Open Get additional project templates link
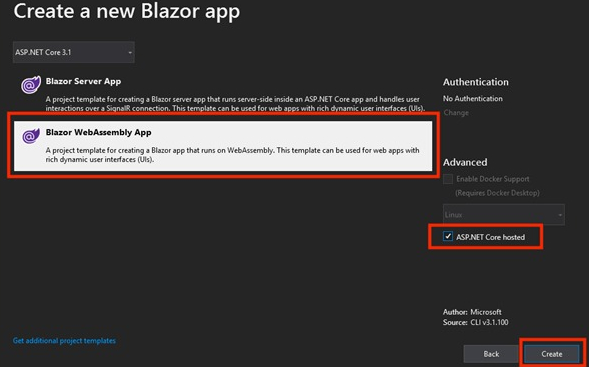 tap(64, 341)
